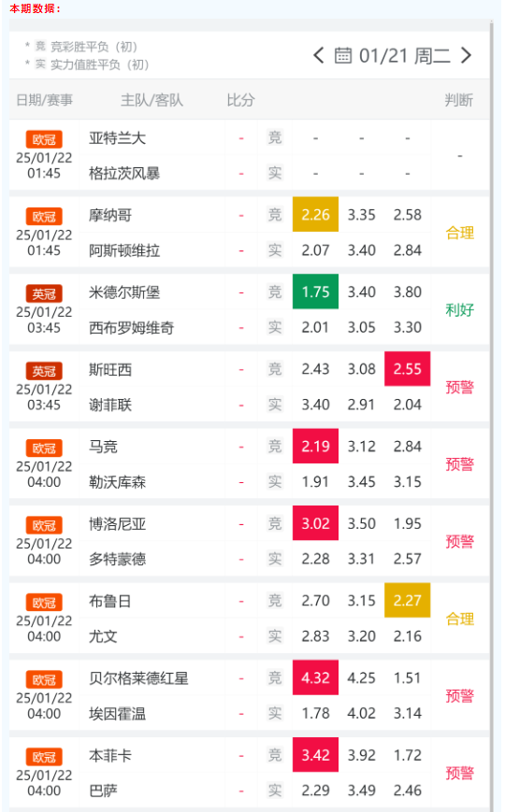Image resolution: width=505 pixels, height=812 pixels.
Task: Open team 多特蒙德
Action: [117, 559]
